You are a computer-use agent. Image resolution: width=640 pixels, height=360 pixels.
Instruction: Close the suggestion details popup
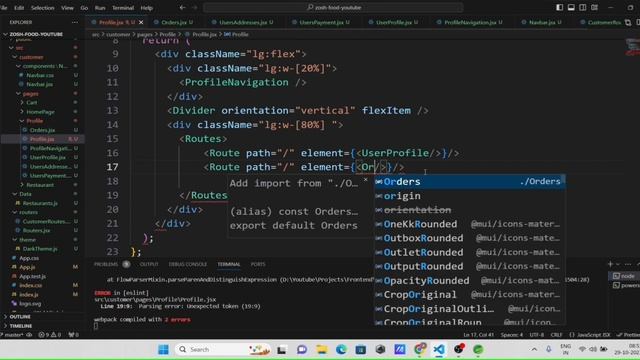click(366, 180)
